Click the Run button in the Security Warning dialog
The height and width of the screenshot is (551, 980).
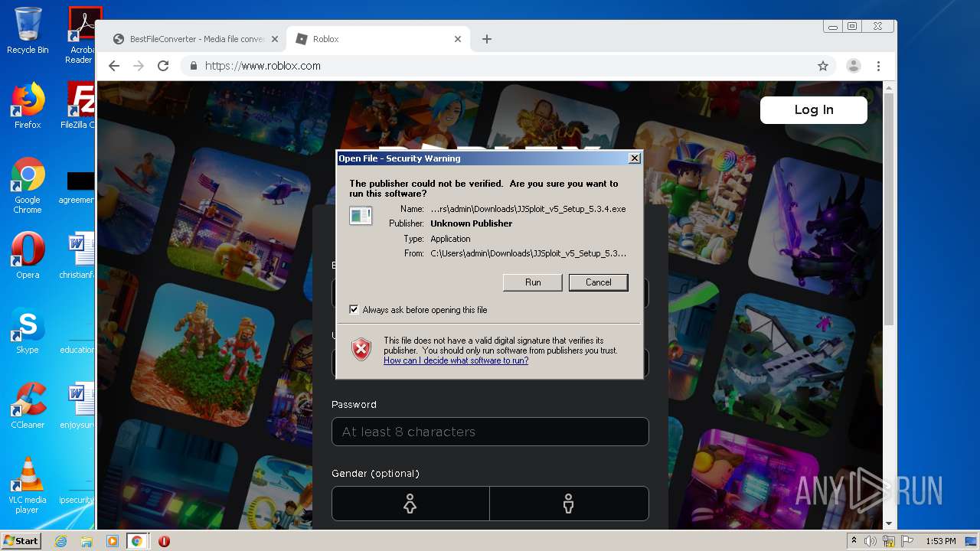pyautogui.click(x=533, y=282)
